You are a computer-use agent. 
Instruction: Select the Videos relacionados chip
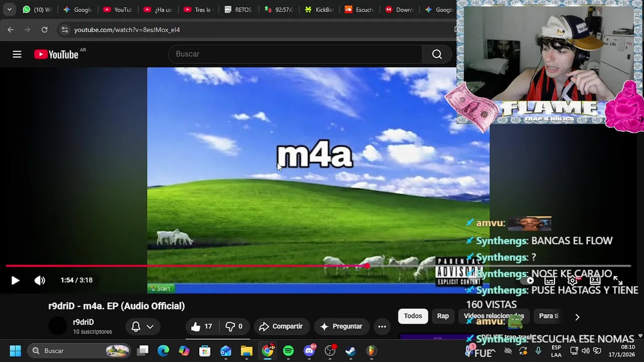tap(494, 316)
